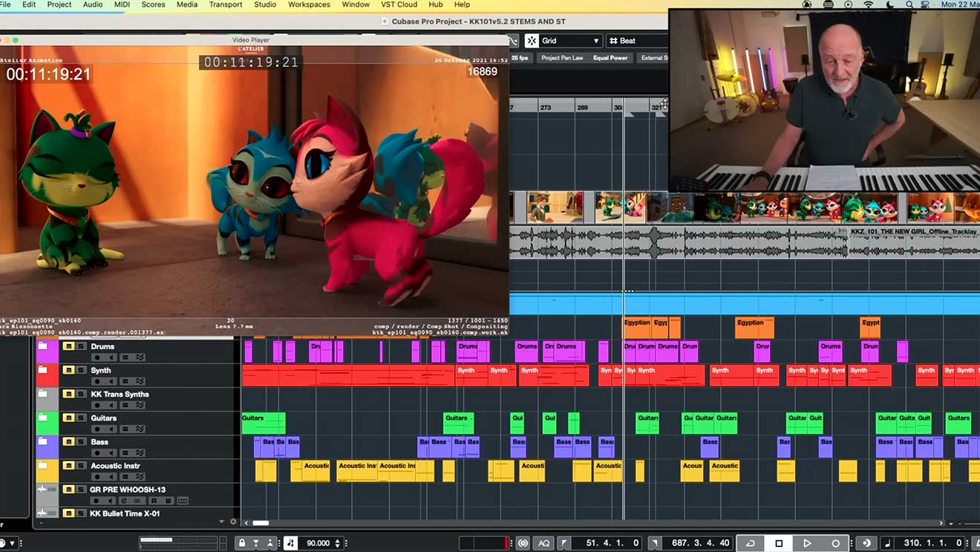This screenshot has height=552, width=980.
Task: Open the track list dropdown arrow beside the gear
Action: pos(221,522)
